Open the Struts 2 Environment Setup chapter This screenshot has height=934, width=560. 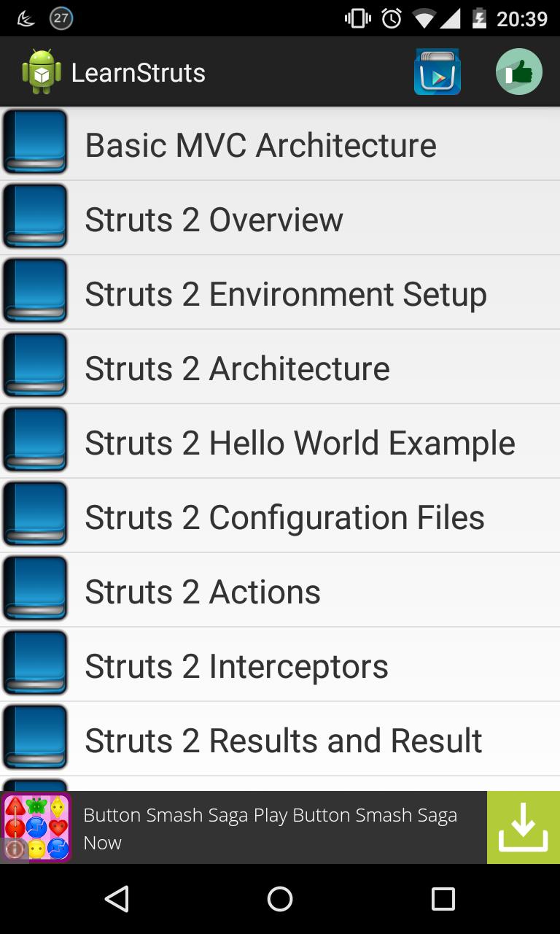point(285,292)
